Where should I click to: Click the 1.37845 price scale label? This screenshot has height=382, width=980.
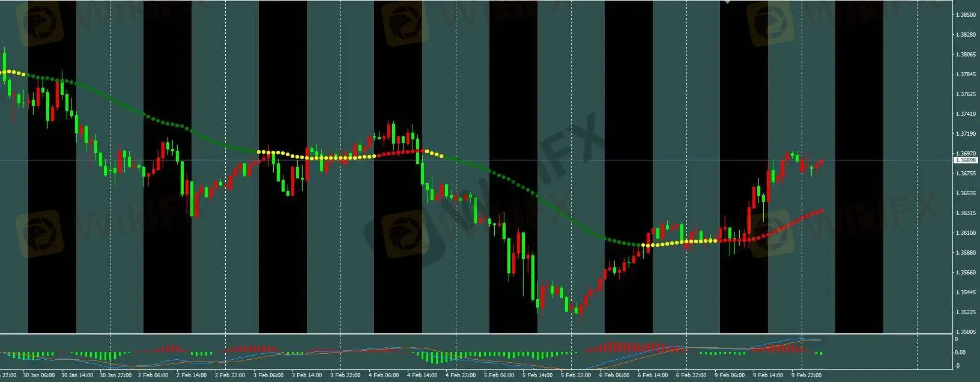click(966, 74)
